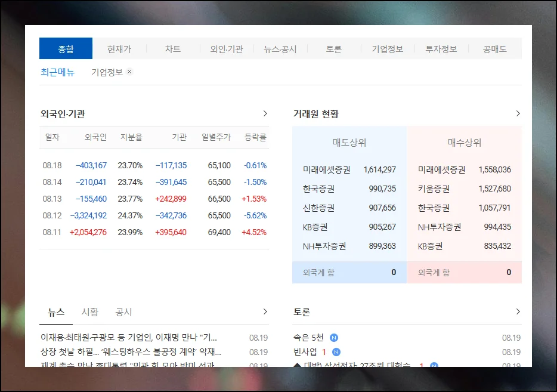Open the 외국인·기관 section via its chevron arrow

266,113
